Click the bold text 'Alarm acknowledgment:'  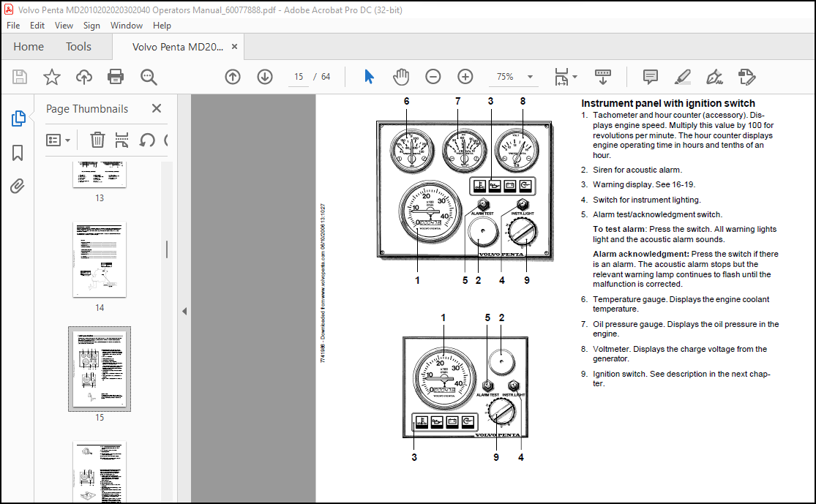tap(641, 255)
